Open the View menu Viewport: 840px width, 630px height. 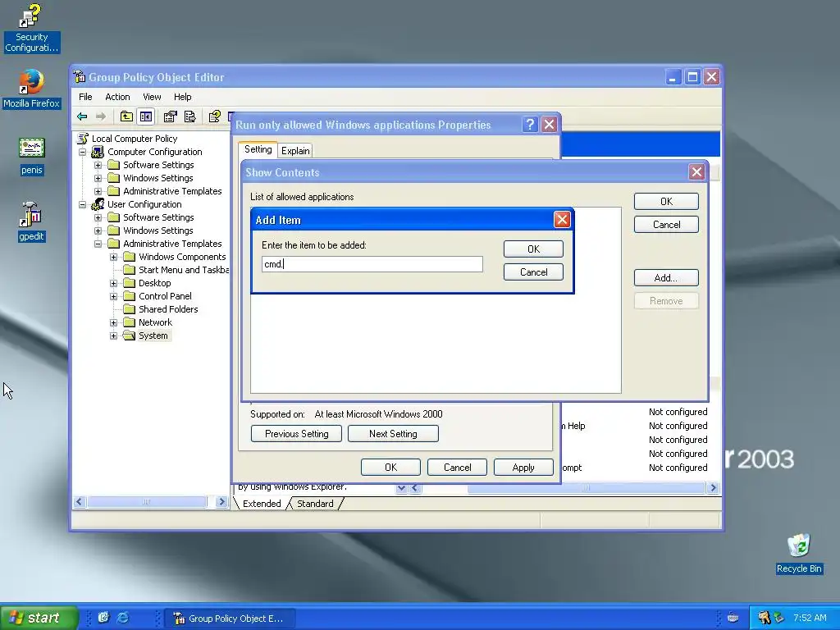152,97
